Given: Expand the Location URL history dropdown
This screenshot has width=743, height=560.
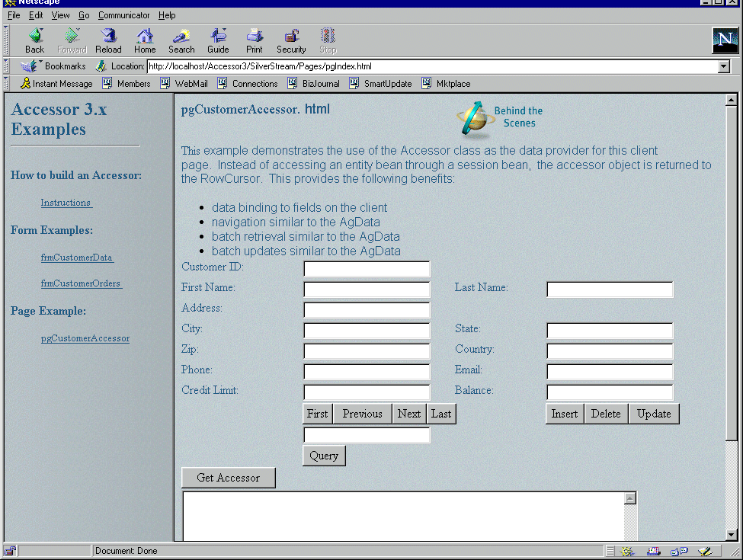Looking at the screenshot, I should pos(724,66).
